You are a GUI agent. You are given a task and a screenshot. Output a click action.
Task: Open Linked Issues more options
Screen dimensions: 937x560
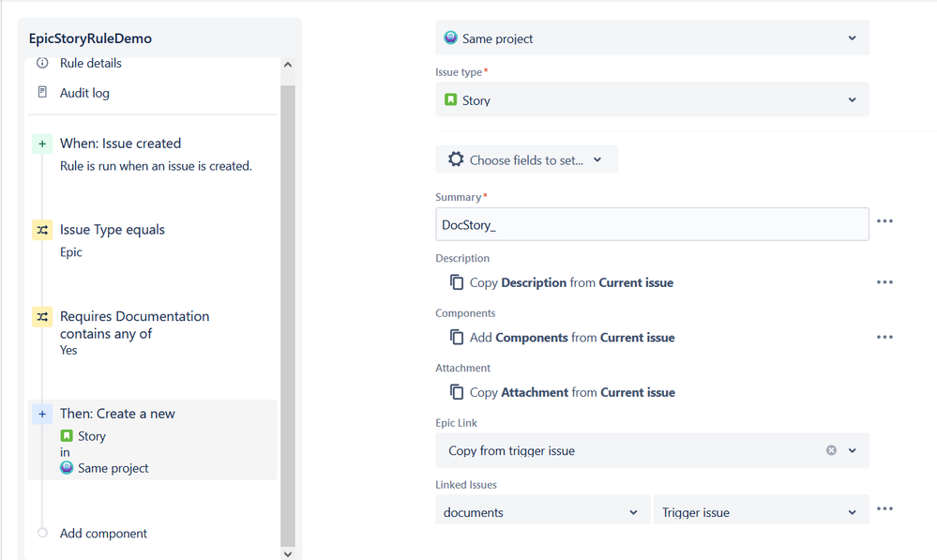pyautogui.click(x=884, y=508)
